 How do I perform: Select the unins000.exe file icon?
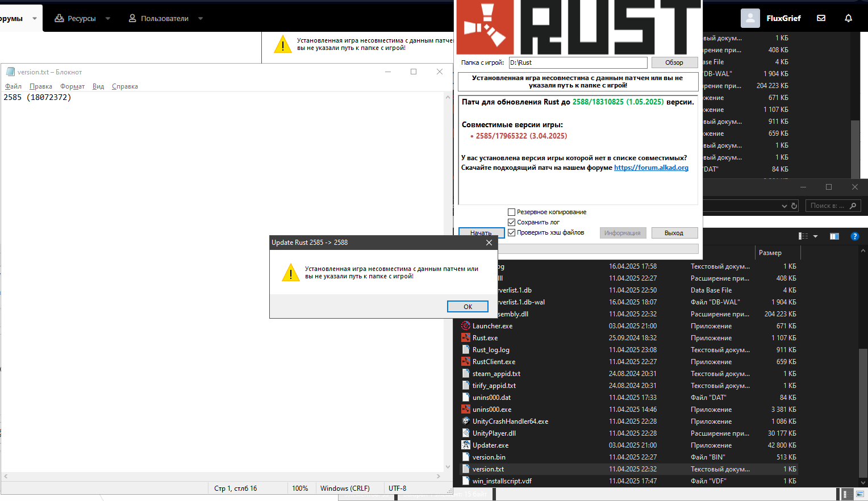pyautogui.click(x=466, y=410)
